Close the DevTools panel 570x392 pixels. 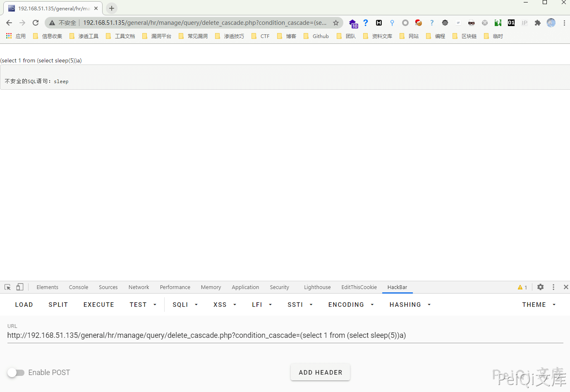566,287
